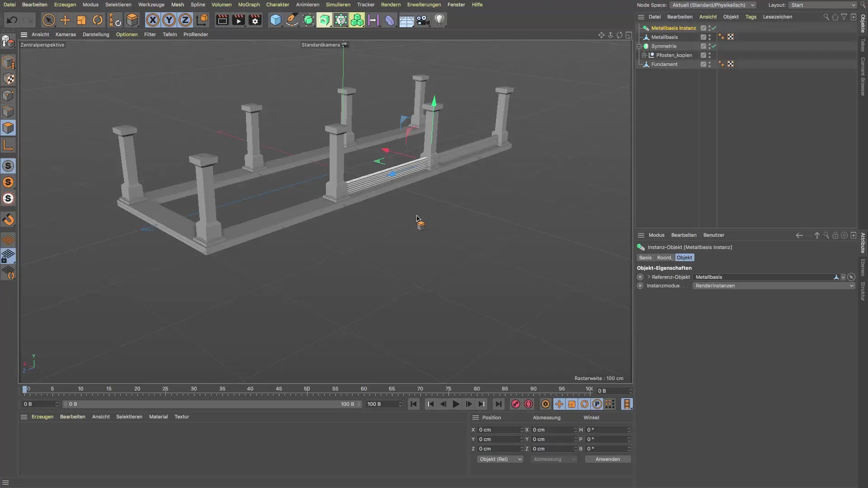Click Render View clapperboard icon

click(222, 20)
